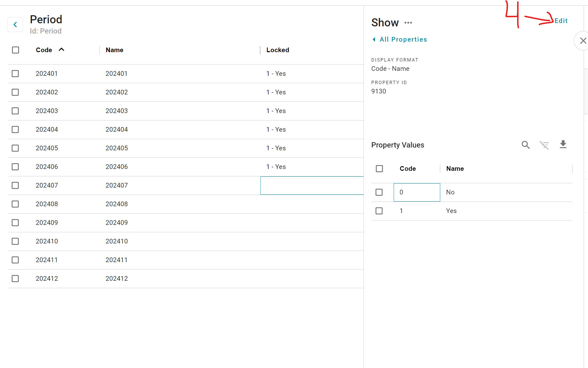Click the back arrow beside Period title
The height and width of the screenshot is (368, 588).
click(x=15, y=25)
